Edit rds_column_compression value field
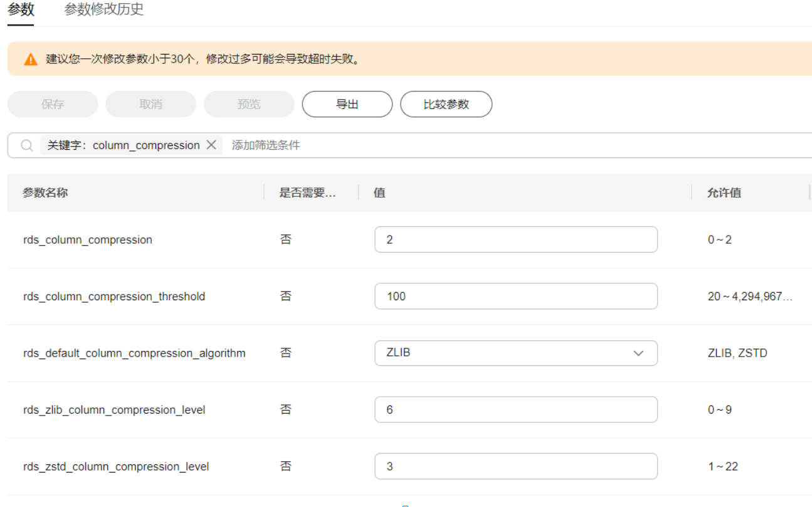Screen dimensions: 812x507 (515, 239)
